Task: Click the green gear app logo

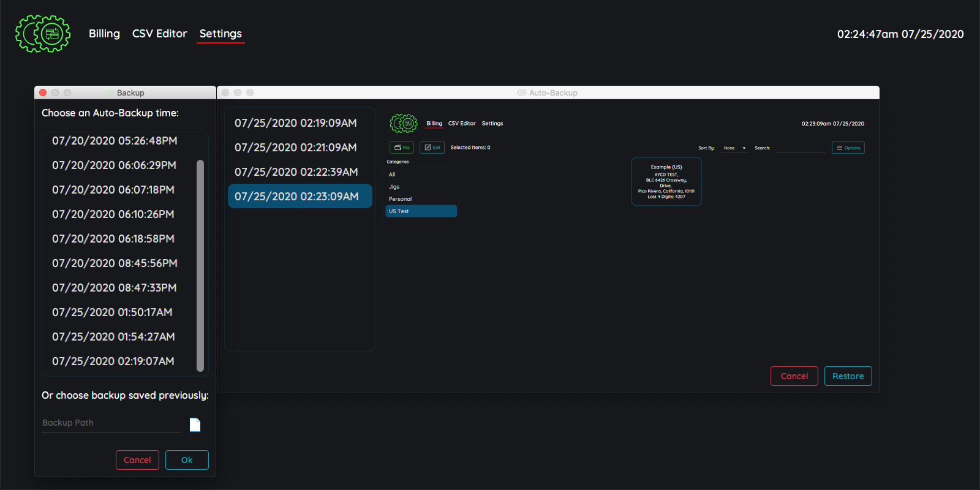Action: (43, 34)
